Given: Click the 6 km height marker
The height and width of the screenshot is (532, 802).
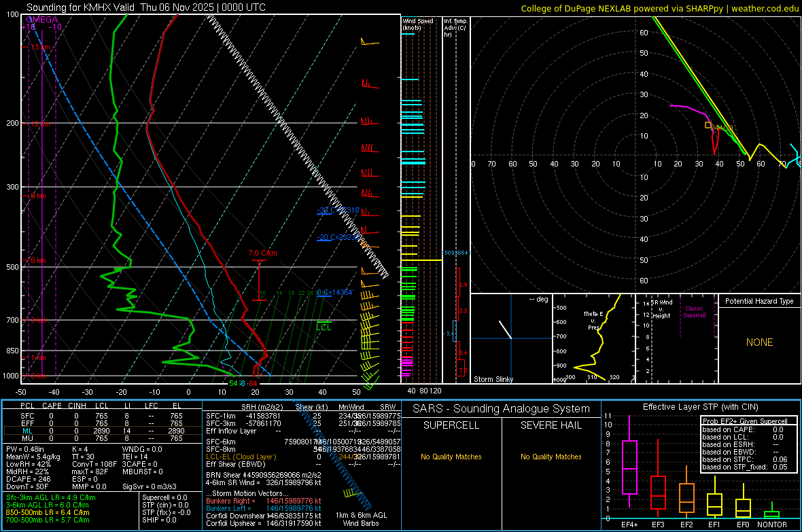Looking at the screenshot, I should point(38,260).
